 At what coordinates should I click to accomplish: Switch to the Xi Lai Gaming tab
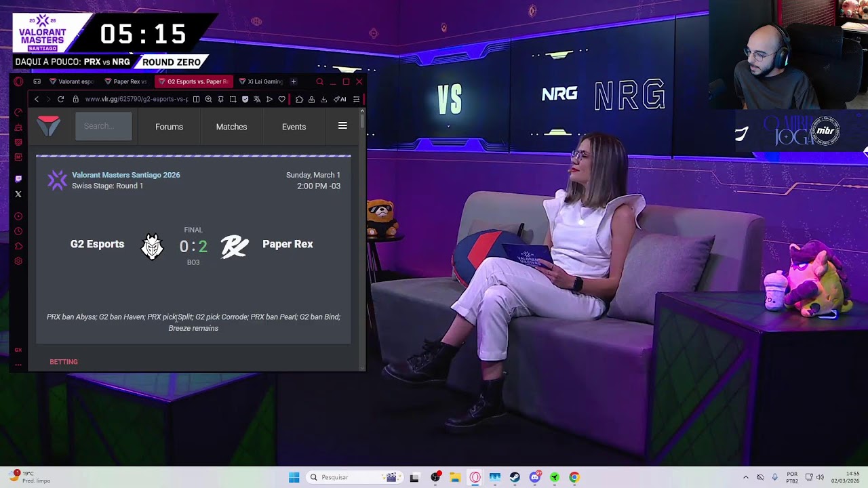tap(260, 81)
